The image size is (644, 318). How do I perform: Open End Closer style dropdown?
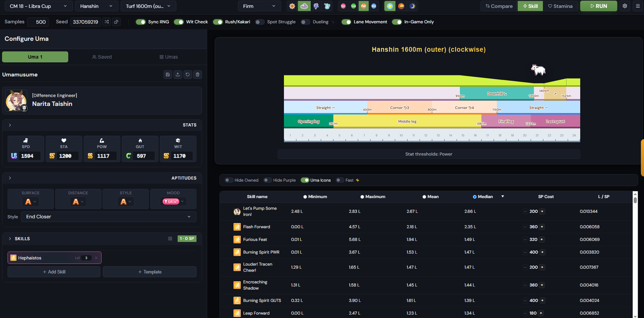click(x=109, y=217)
